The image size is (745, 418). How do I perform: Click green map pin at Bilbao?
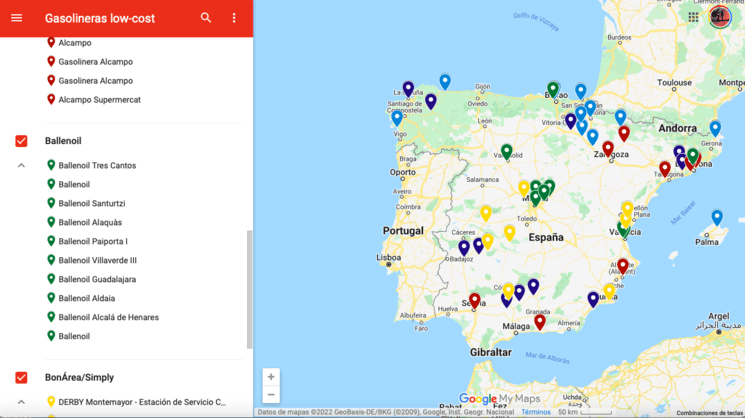click(552, 89)
